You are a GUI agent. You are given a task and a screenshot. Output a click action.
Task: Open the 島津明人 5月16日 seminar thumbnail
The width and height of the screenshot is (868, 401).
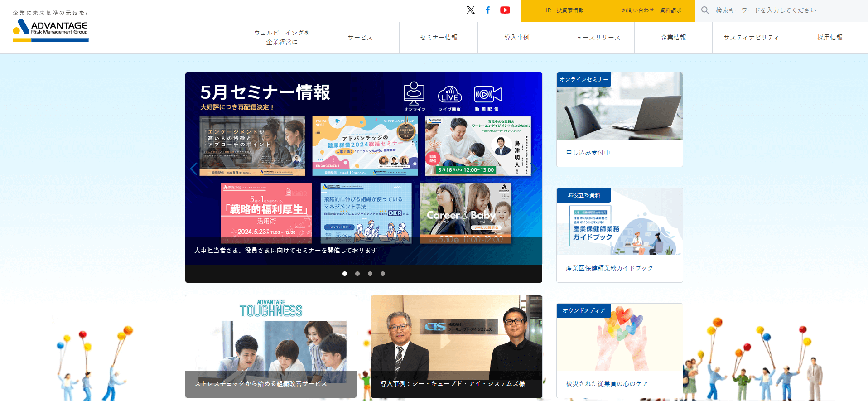(478, 146)
